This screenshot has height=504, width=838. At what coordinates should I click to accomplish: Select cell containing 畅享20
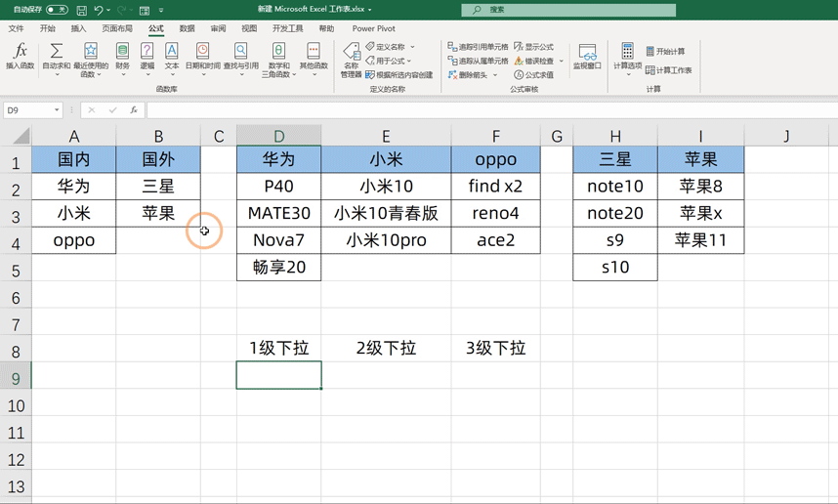278,267
